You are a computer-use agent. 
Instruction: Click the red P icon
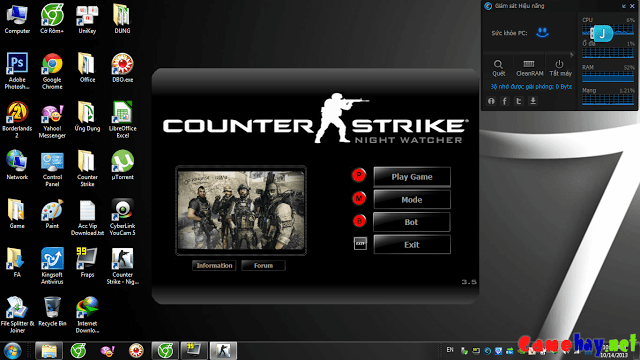point(359,176)
